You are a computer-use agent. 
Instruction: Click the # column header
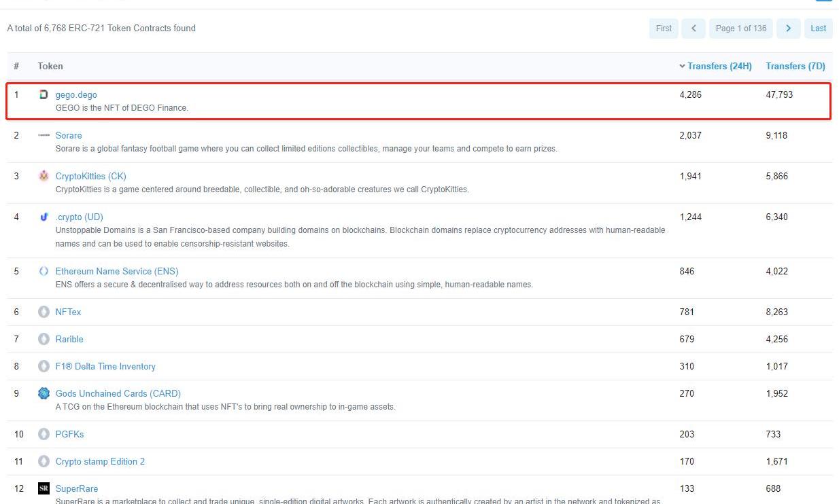(16, 66)
